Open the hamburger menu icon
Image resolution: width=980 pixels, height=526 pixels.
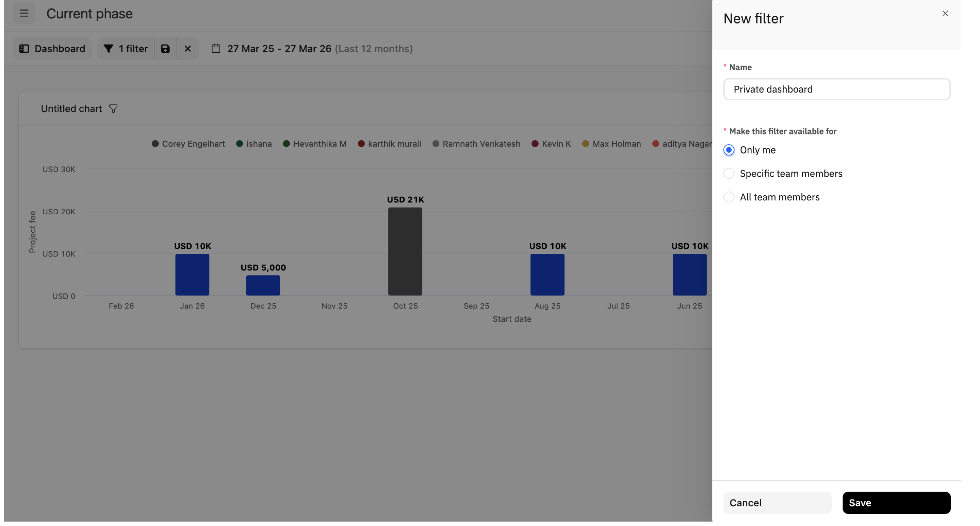point(24,13)
